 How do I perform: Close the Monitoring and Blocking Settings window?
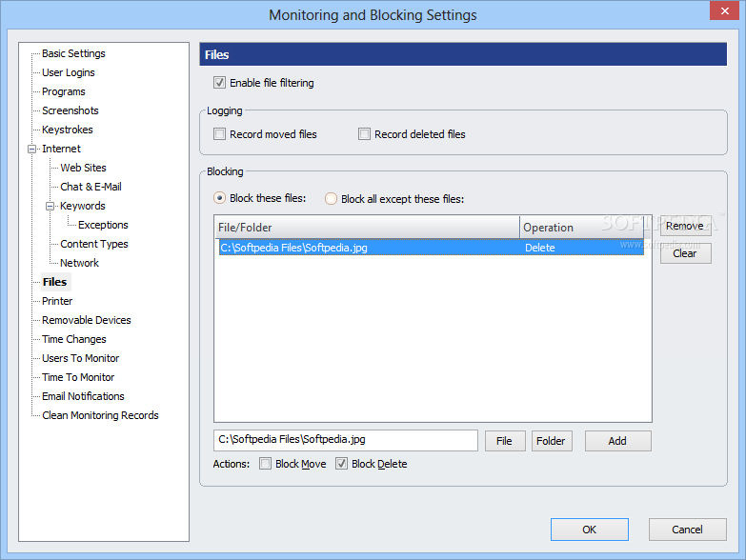tap(724, 10)
